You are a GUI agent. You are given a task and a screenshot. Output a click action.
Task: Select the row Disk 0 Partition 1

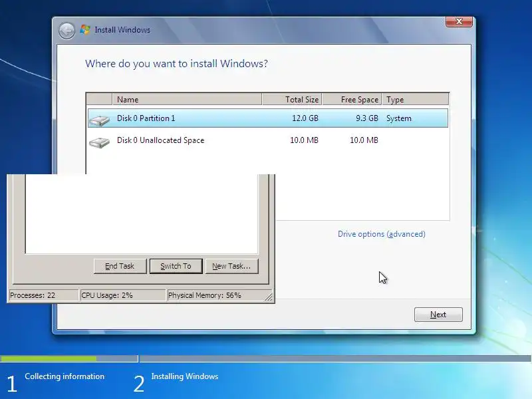pyautogui.click(x=268, y=118)
